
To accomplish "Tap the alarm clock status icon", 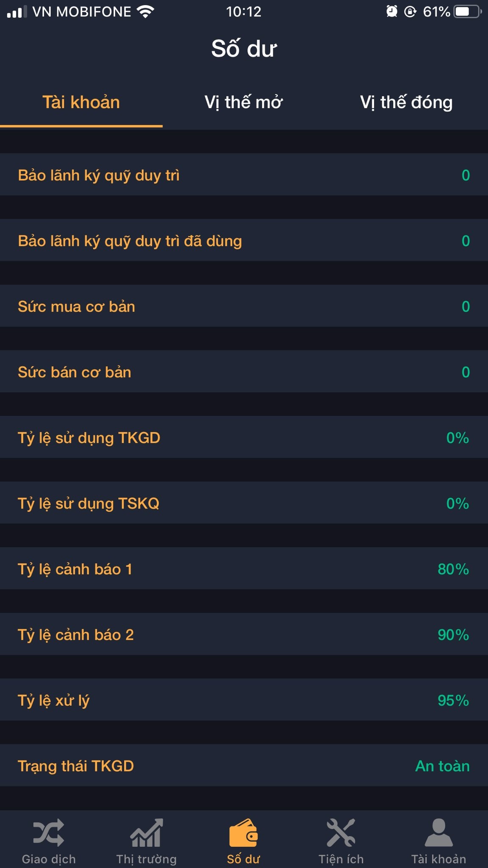I will 392,11.
